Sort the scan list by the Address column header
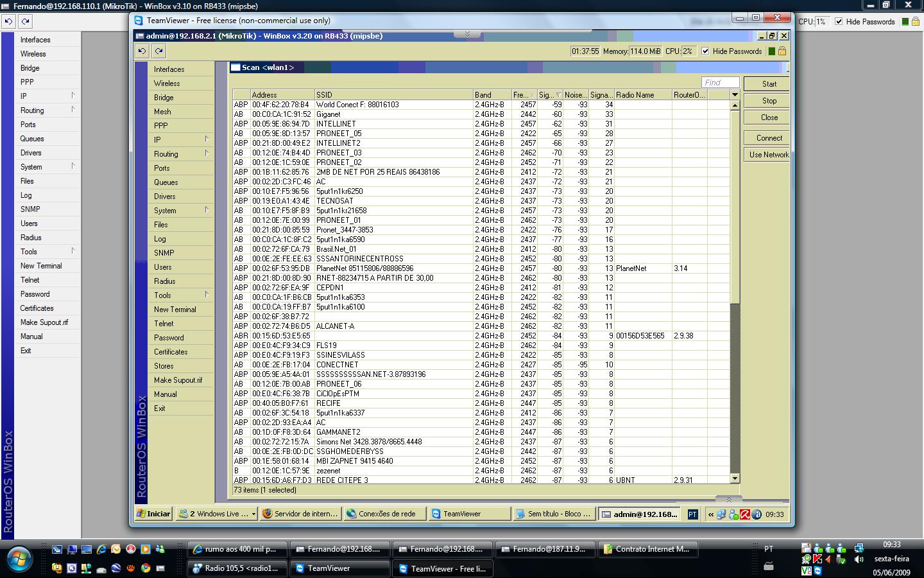The image size is (924, 578). pyautogui.click(x=282, y=95)
